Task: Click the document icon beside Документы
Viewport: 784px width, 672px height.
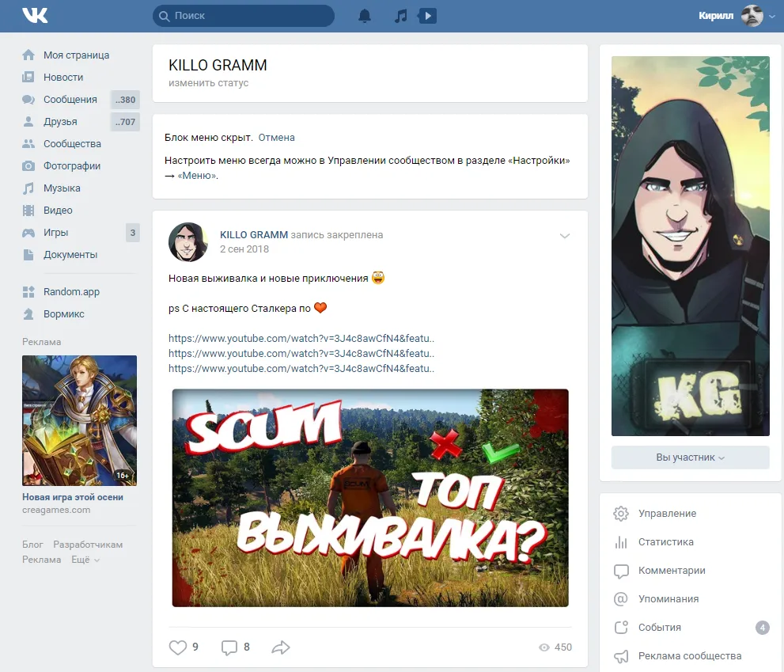Action: coord(28,255)
